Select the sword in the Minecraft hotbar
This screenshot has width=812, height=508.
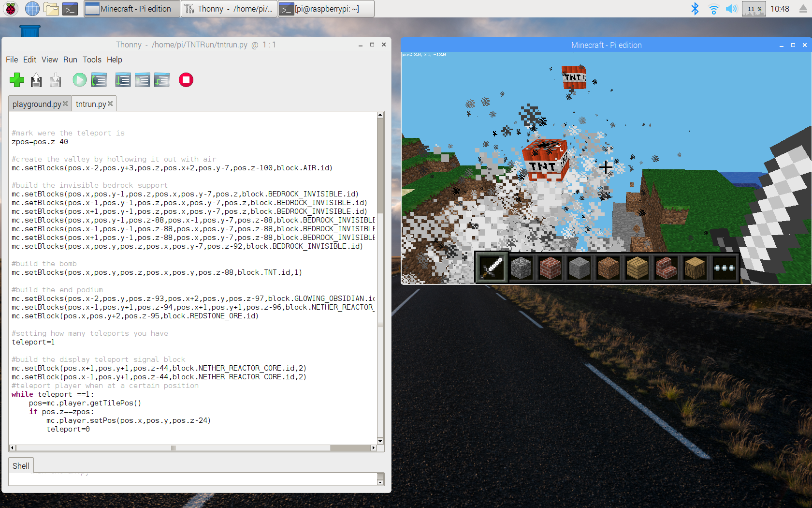[492, 268]
